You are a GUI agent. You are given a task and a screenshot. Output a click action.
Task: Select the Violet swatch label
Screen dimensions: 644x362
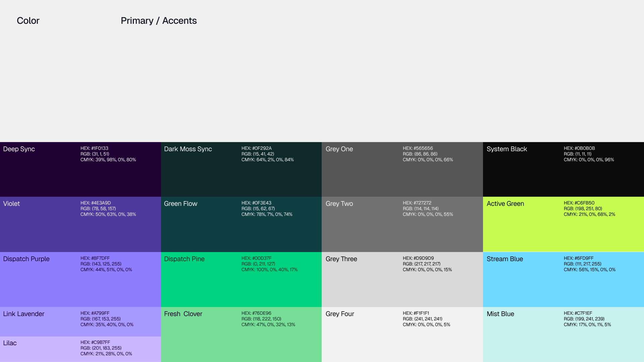coord(11,204)
